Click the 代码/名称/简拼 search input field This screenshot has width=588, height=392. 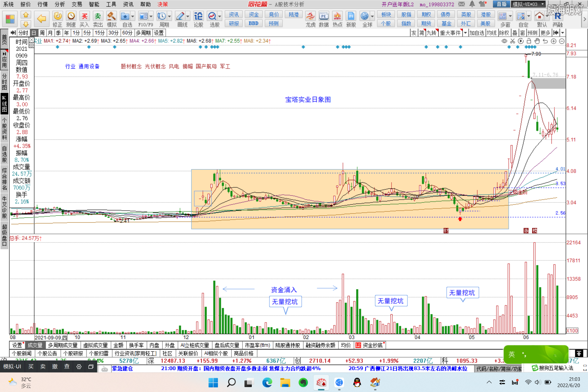coord(499,369)
